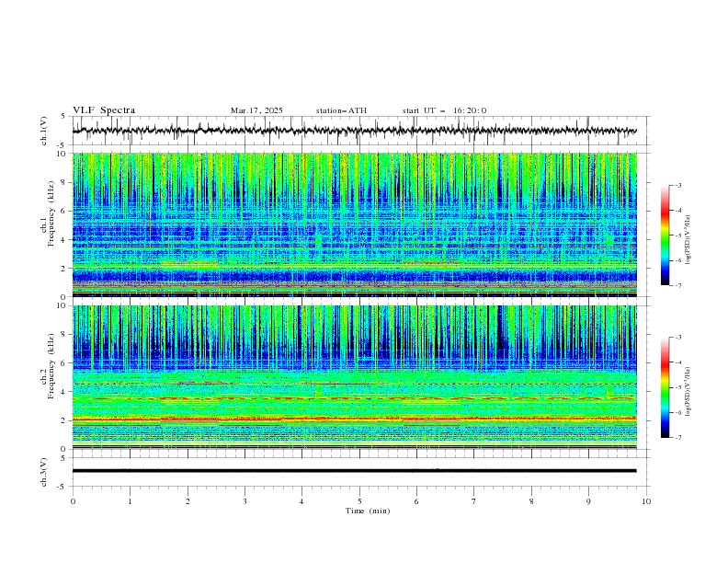The image size is (728, 563).
Task: Click the '-7' label on ch.2 colorbar
Action: pyautogui.click(x=678, y=437)
